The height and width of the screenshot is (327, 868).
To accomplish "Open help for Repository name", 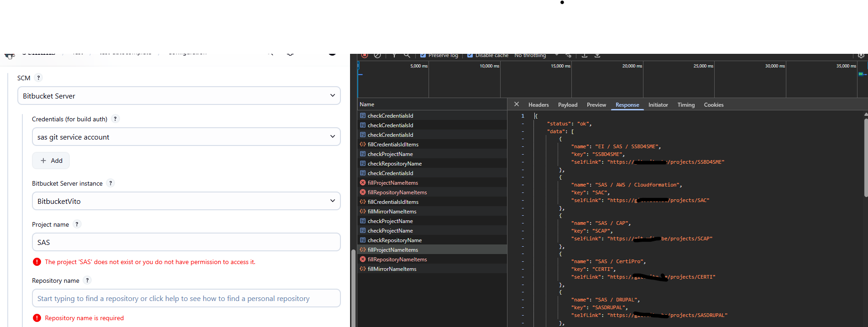I will [87, 280].
